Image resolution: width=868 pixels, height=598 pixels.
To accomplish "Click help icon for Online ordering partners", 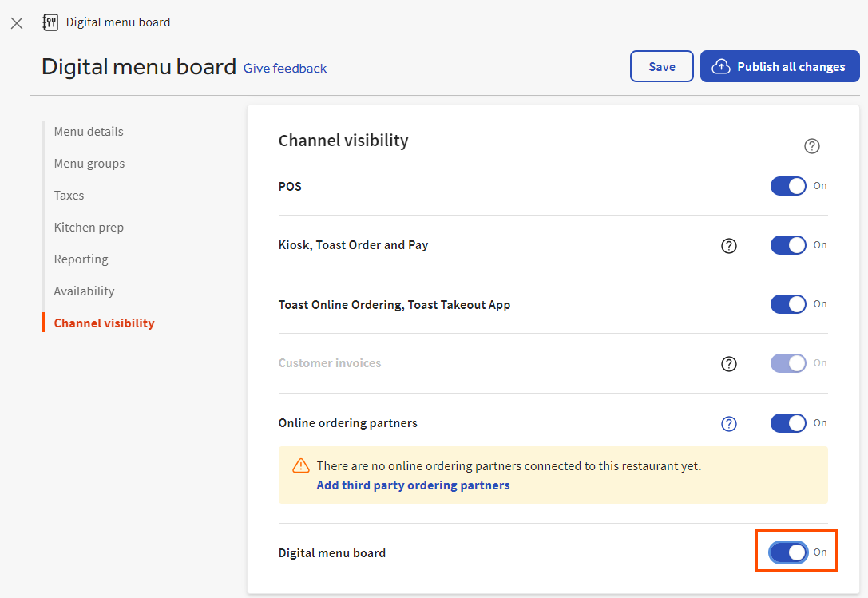I will (x=728, y=424).
